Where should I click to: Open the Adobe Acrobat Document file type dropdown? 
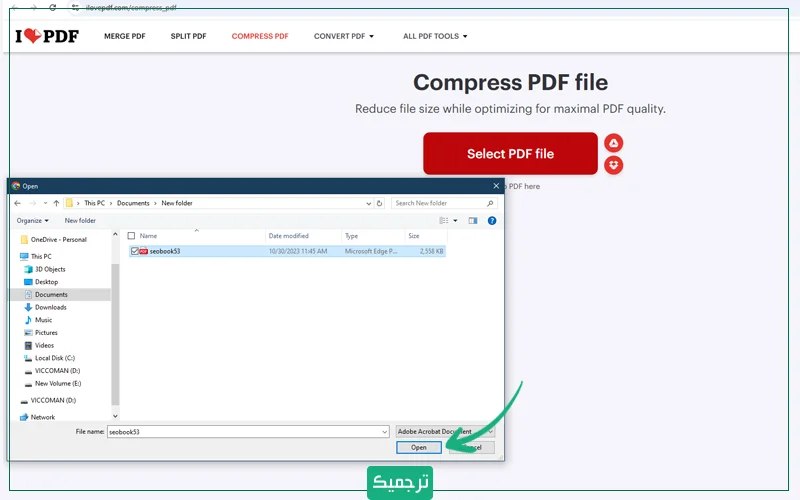tap(445, 432)
